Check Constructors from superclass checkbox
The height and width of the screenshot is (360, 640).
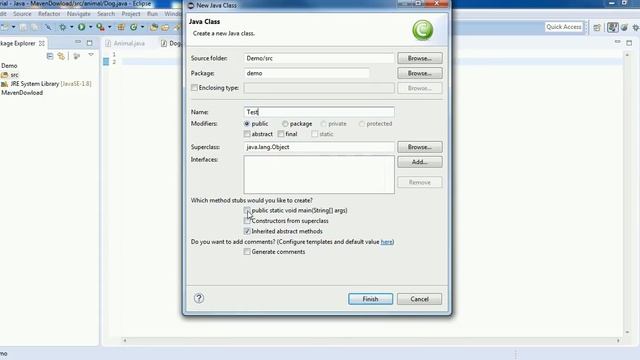click(x=247, y=221)
